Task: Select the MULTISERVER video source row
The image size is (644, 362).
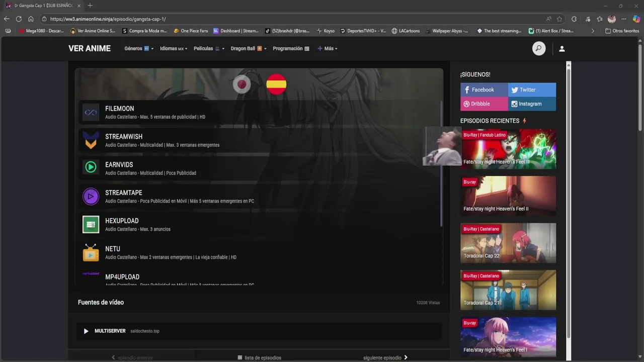Action: click(x=259, y=331)
